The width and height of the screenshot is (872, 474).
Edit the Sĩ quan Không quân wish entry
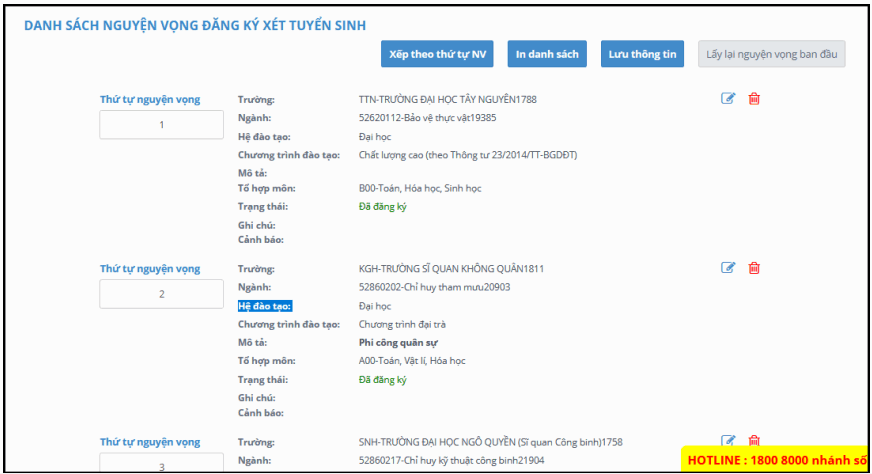coord(728,268)
